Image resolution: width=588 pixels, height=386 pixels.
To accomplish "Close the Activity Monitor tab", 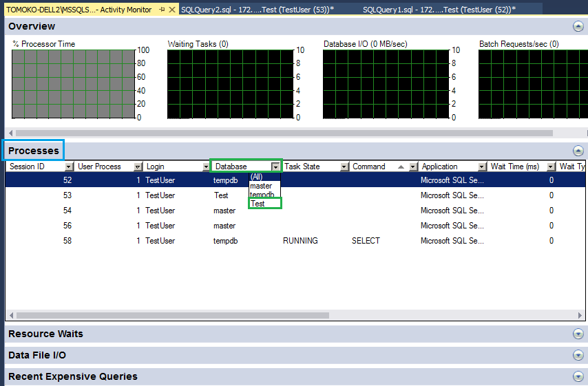I will click(x=173, y=10).
